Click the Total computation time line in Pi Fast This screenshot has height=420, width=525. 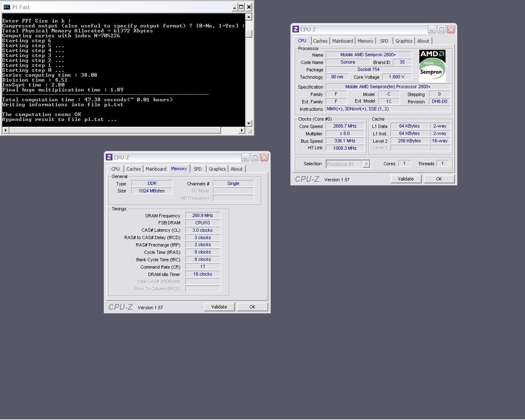87,100
